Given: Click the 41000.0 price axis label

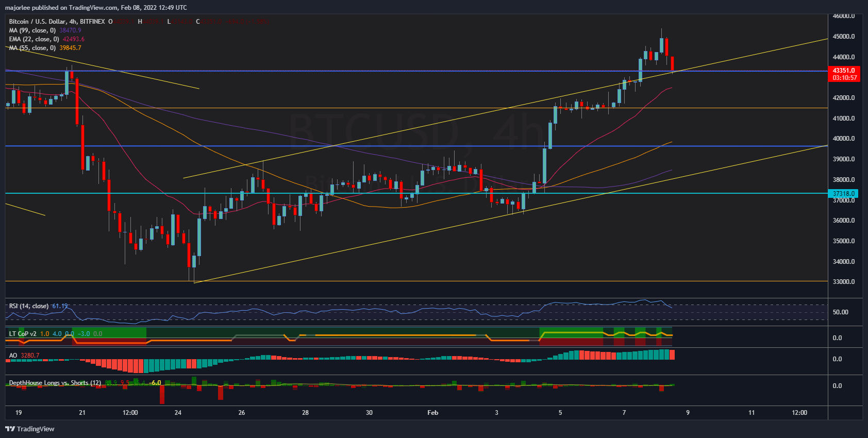Looking at the screenshot, I should click(x=844, y=119).
